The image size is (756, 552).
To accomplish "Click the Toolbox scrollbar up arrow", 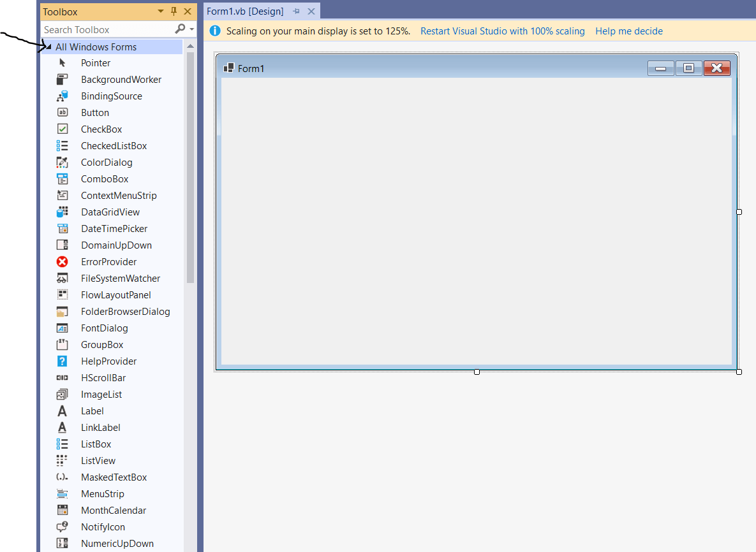I will tap(191, 47).
